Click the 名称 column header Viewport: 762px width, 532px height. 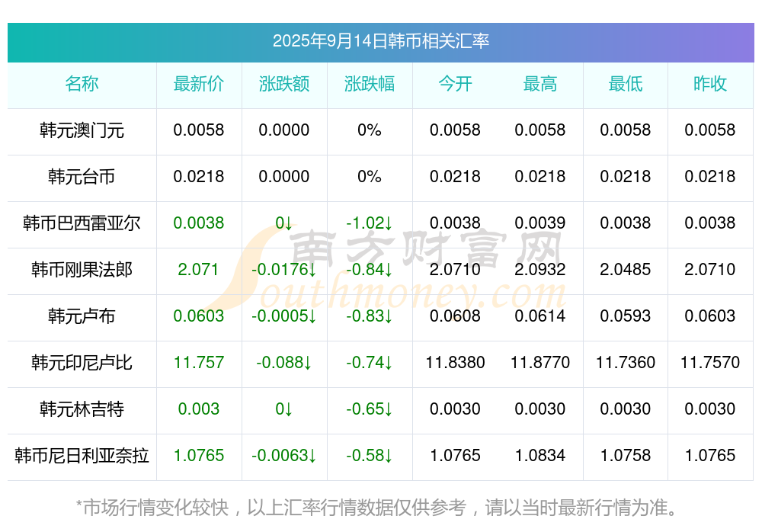[82, 84]
